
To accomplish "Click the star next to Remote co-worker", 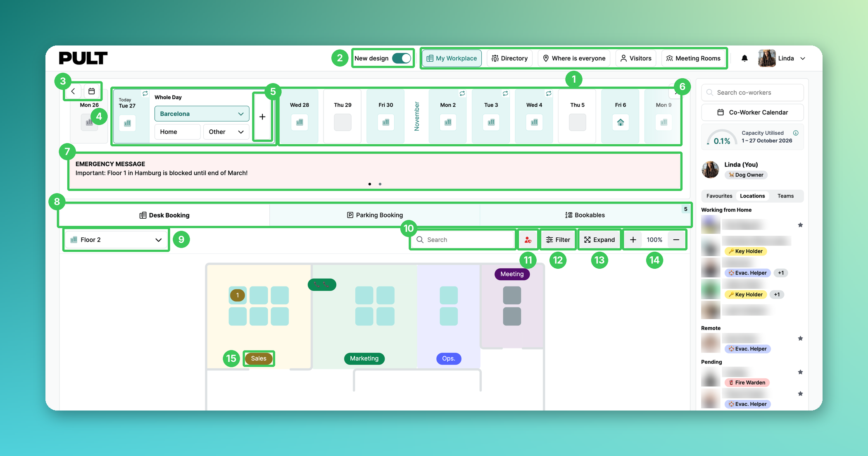I will (800, 339).
